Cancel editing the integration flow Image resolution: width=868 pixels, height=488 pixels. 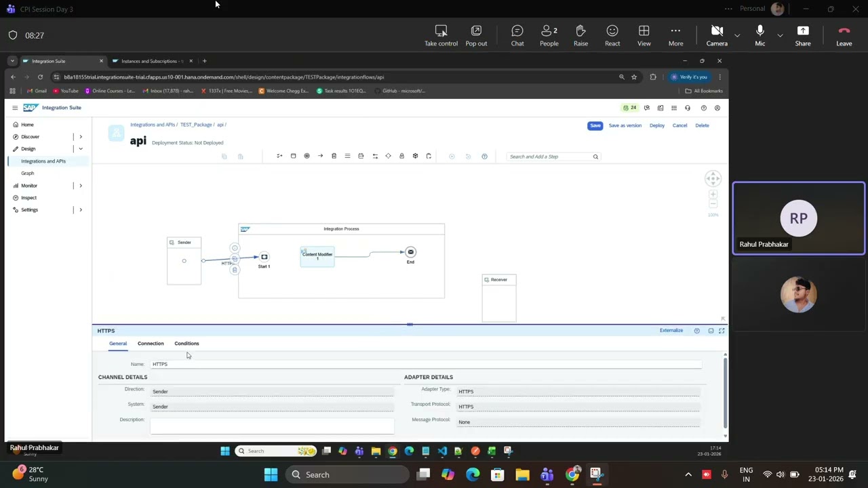point(679,125)
